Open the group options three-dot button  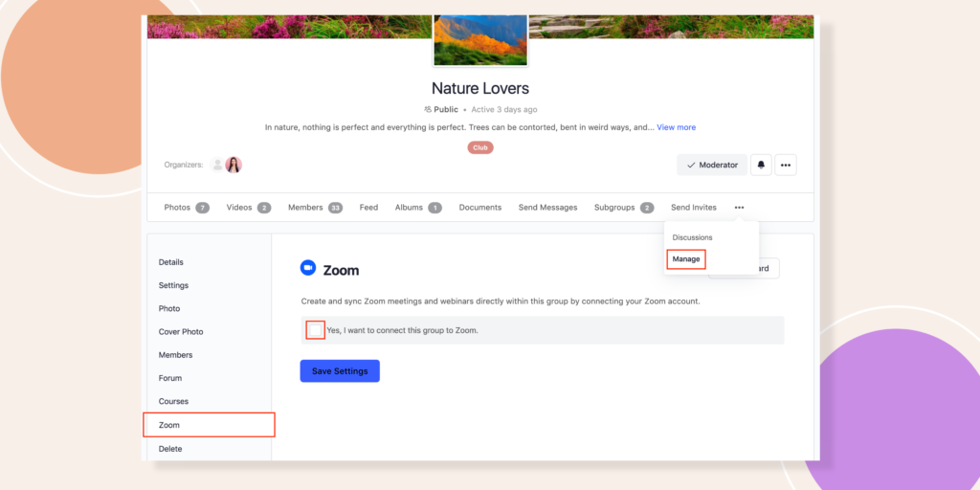786,165
